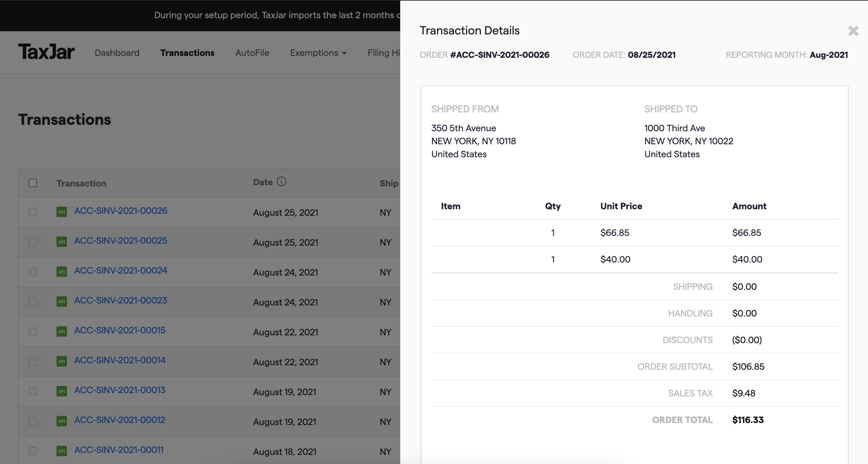Tick the checkbox for ACC-SINV-2021-00023

33,302
